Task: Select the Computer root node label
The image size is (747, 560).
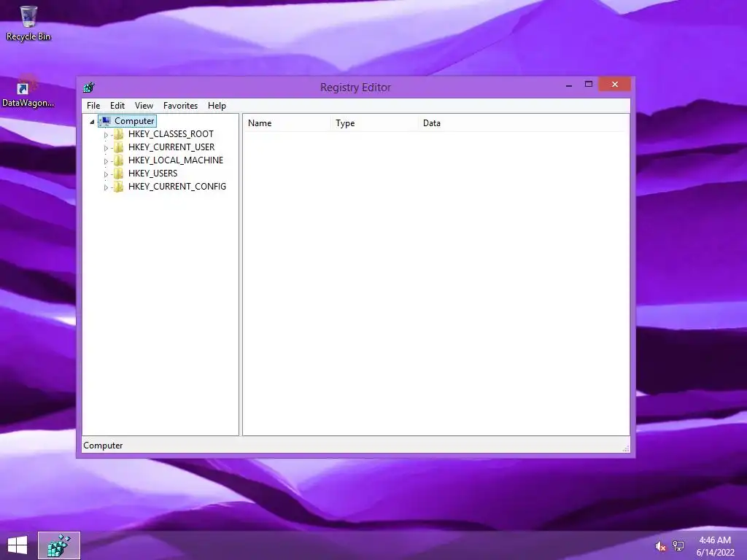Action: click(x=134, y=121)
